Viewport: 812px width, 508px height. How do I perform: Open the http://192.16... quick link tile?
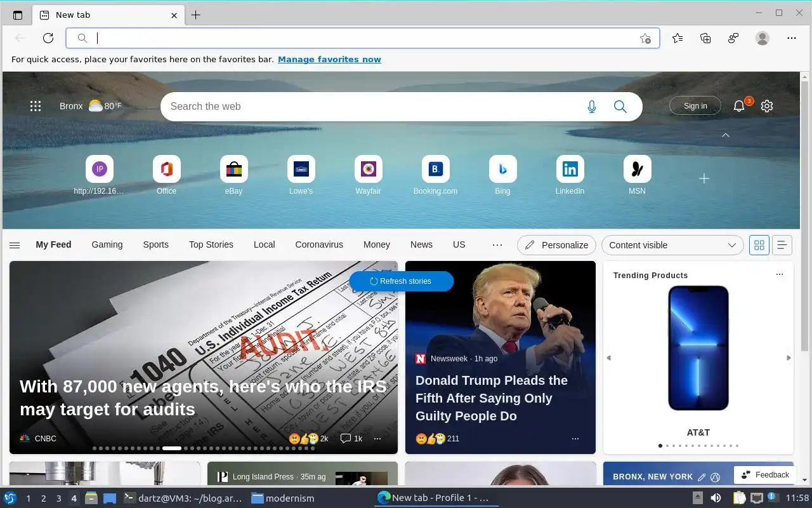(x=100, y=175)
